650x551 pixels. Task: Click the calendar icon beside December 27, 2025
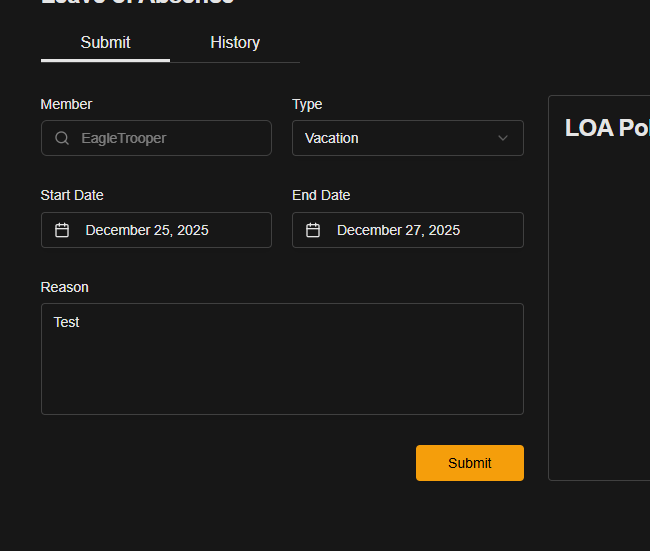313,230
